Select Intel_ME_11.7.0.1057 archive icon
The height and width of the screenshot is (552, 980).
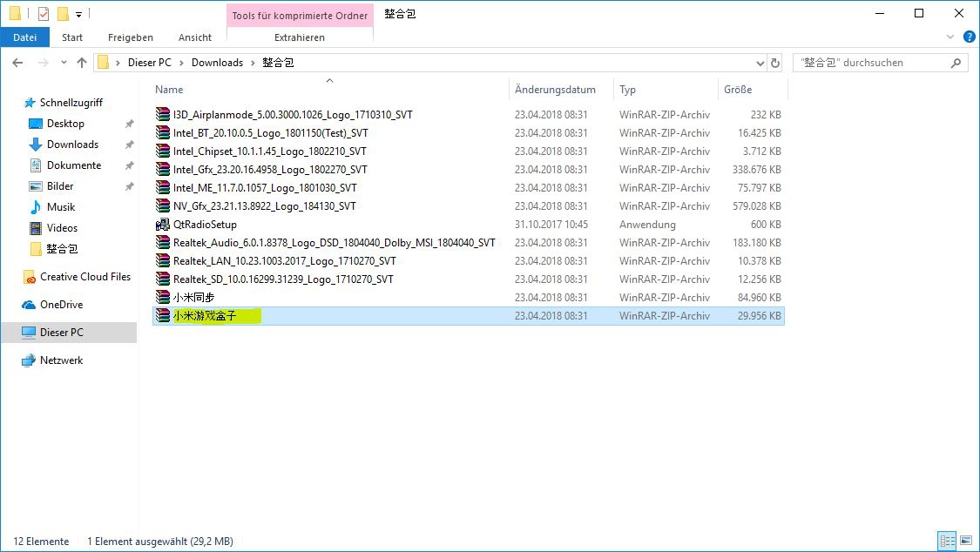[x=163, y=187]
